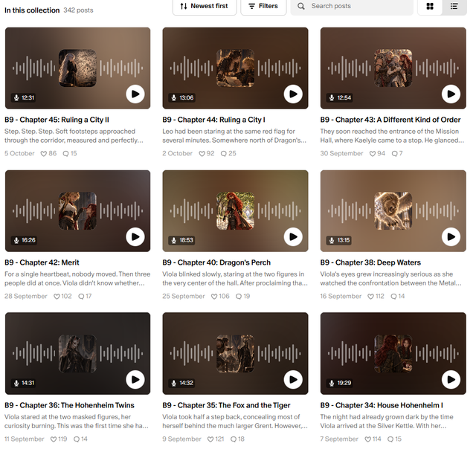Open post title B9 - Chapter 42: Merit
The image size is (476, 452).
[42, 262]
